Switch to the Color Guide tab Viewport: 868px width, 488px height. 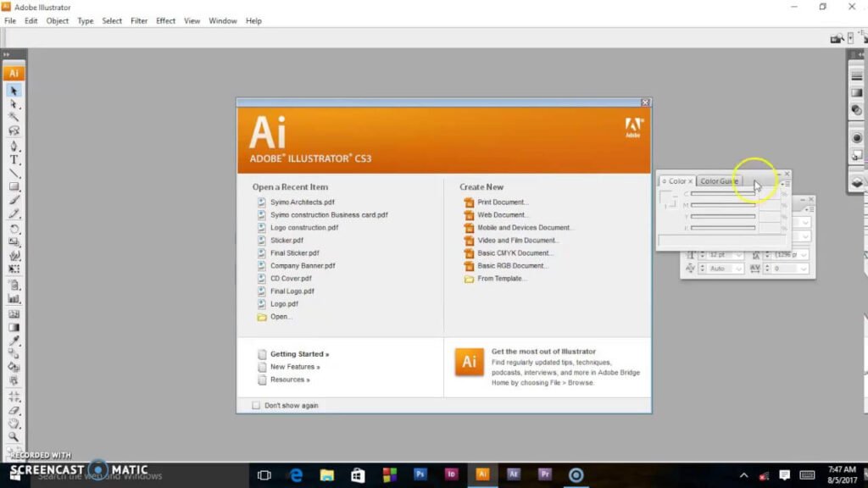click(x=719, y=181)
